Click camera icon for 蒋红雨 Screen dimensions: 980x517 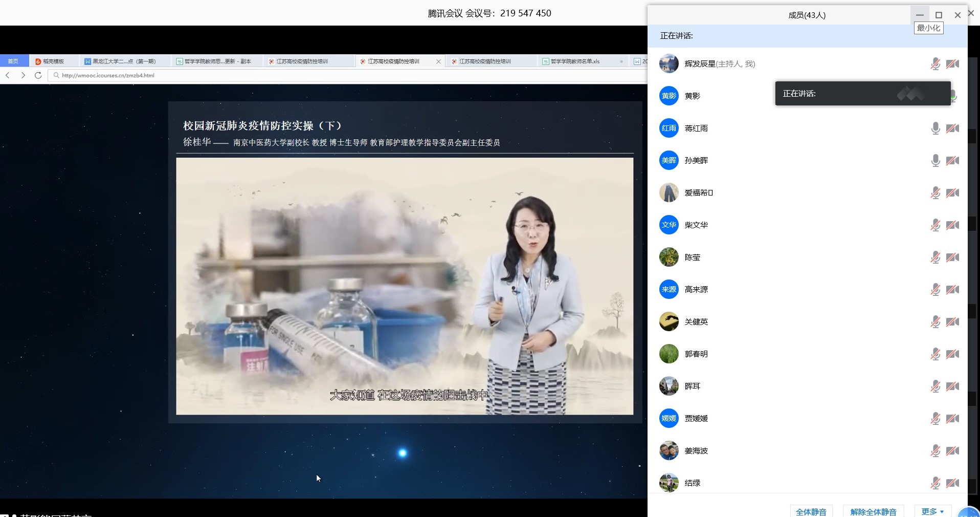(952, 128)
